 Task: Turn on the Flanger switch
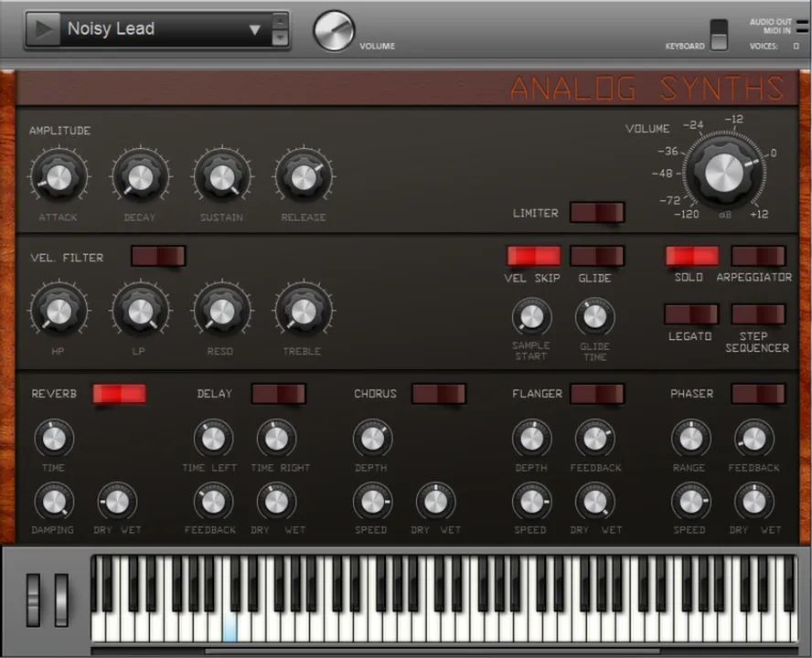[x=597, y=394]
